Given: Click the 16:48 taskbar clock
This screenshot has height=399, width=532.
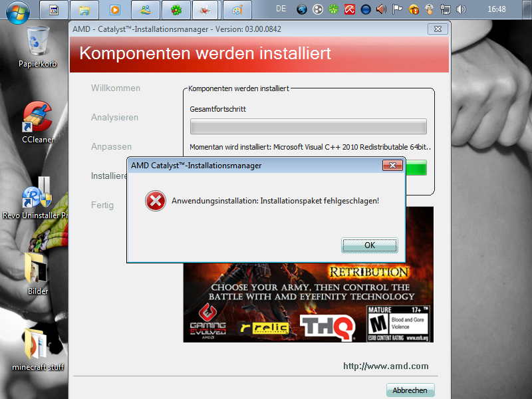Looking at the screenshot, I should [496, 9].
